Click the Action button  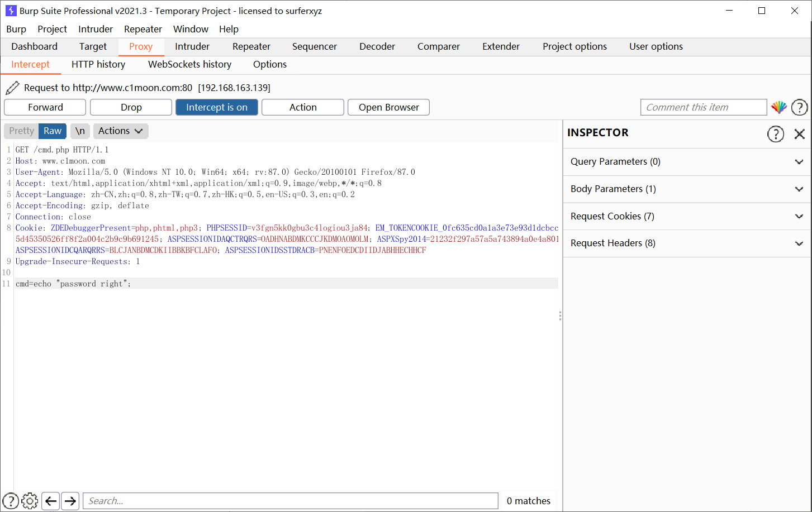(303, 107)
